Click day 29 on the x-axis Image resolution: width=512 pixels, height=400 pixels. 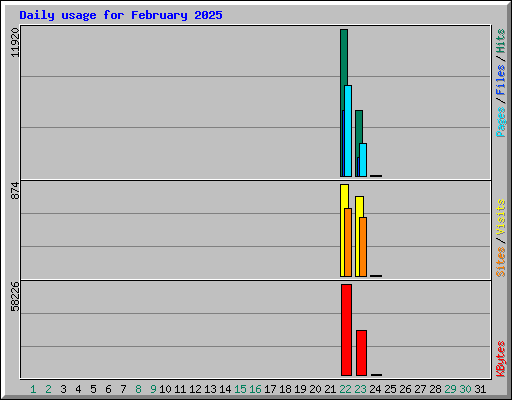[x=450, y=389]
